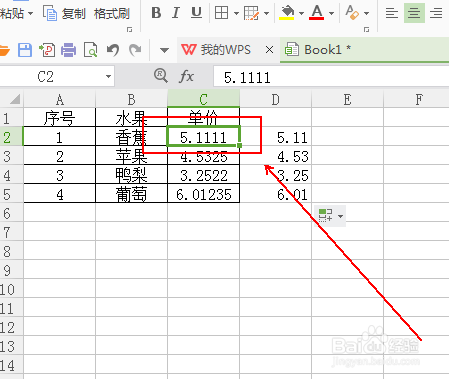Open file with folder icon

[x=4, y=50]
